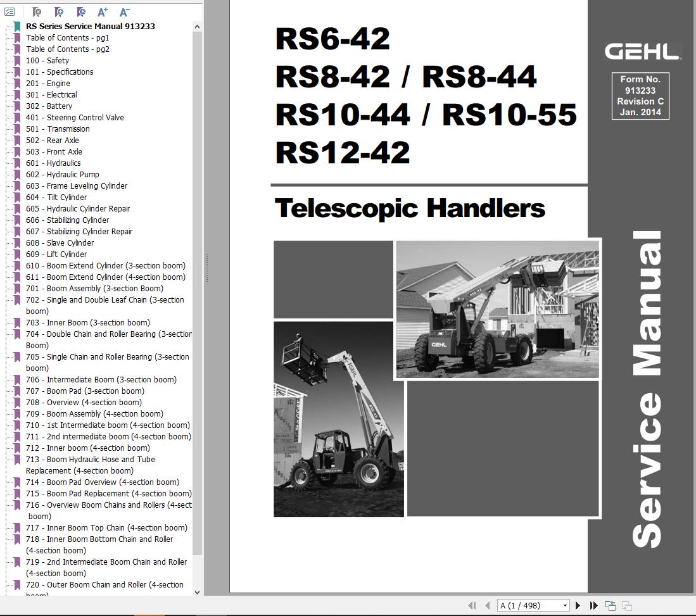Click the bookmarks panel vertical scrollbar thumb
This screenshot has height=616, width=696.
198,293
